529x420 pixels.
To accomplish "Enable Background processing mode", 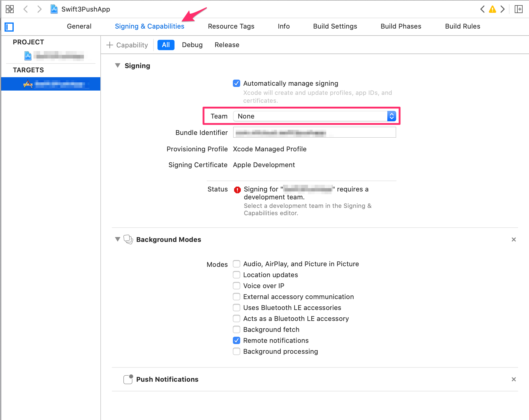I will coord(237,351).
